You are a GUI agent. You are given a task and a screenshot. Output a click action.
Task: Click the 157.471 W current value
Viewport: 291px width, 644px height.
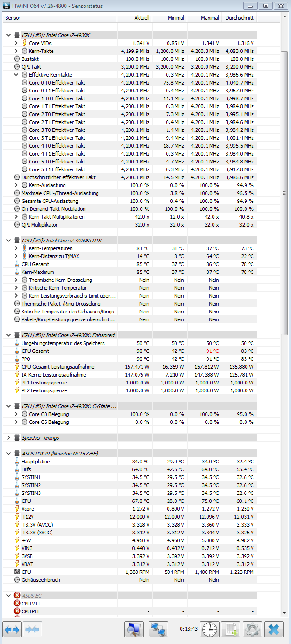136,367
